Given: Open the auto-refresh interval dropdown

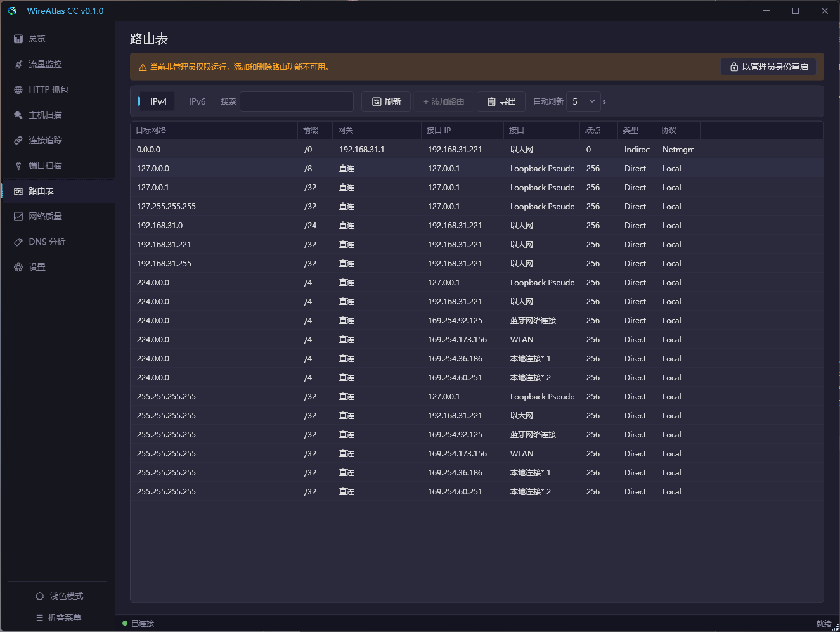Looking at the screenshot, I should tap(583, 101).
